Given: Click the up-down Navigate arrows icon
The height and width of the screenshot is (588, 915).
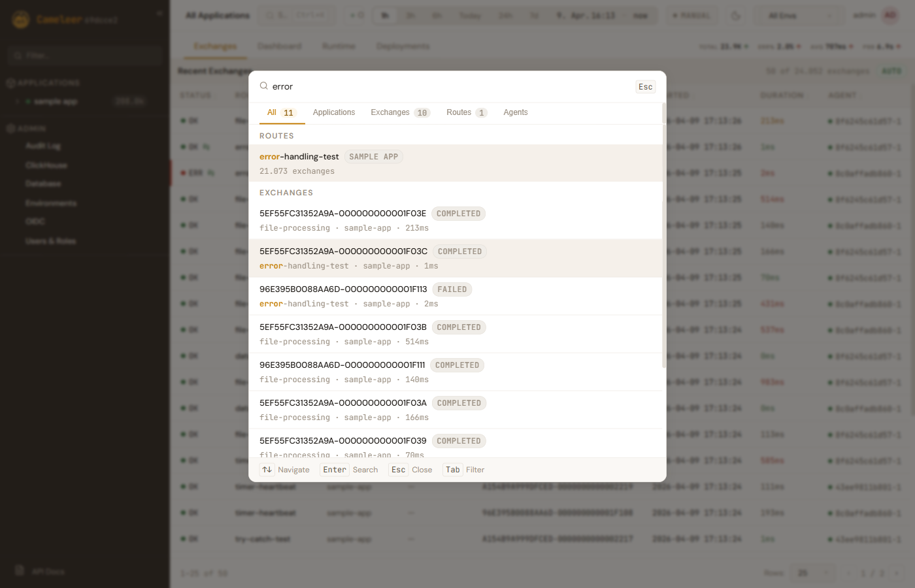Looking at the screenshot, I should [267, 470].
